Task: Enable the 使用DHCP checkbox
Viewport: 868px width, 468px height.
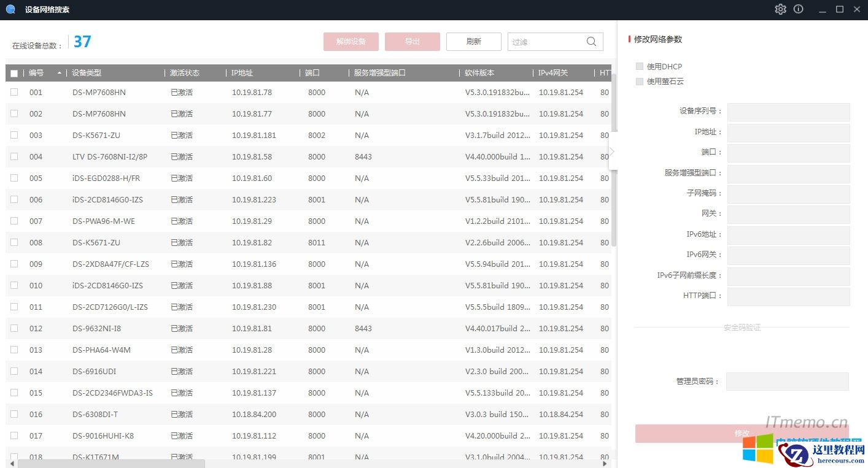Action: click(x=640, y=66)
